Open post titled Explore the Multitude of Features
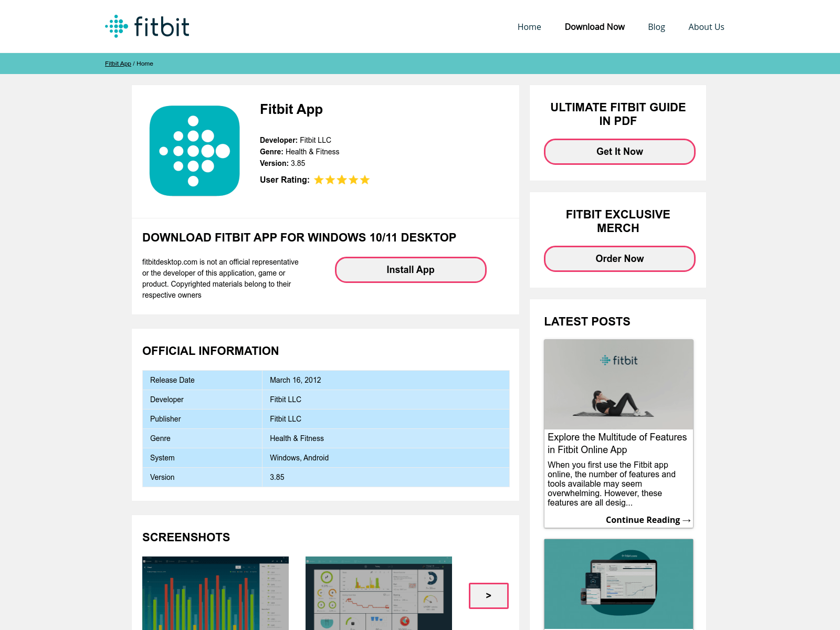The image size is (840, 630). coord(617,444)
